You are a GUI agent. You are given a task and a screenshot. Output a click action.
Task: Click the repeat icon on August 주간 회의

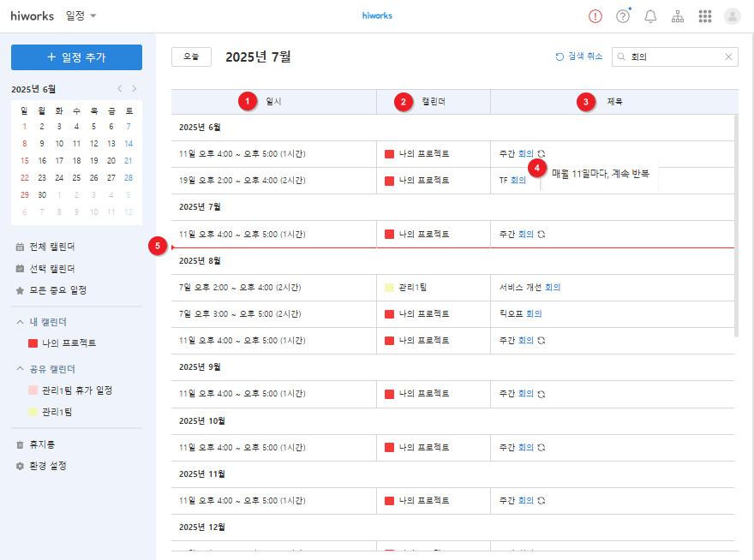[542, 341]
